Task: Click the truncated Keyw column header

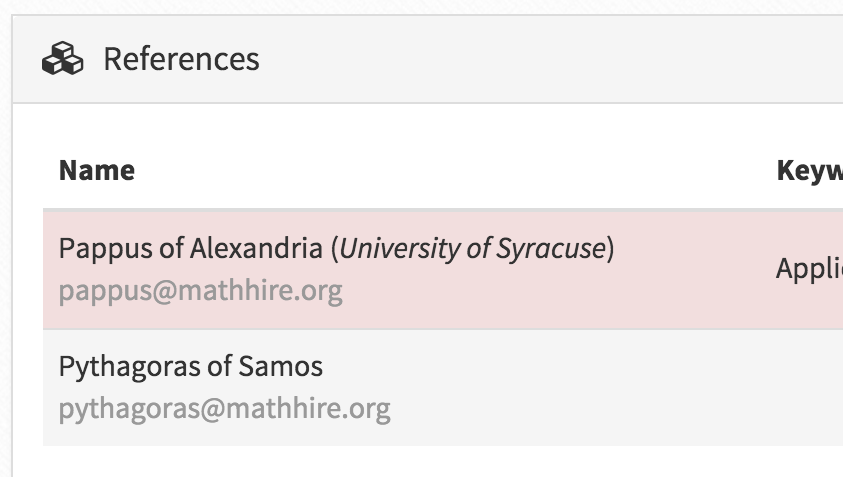Action: [x=809, y=170]
